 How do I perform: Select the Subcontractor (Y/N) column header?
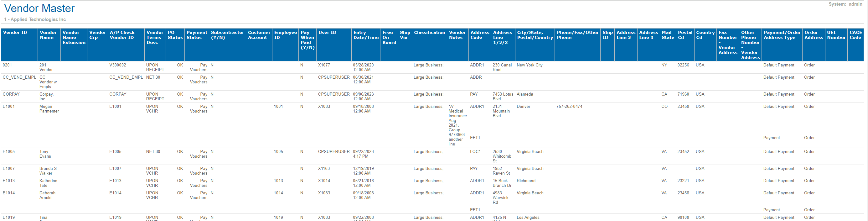tap(227, 35)
